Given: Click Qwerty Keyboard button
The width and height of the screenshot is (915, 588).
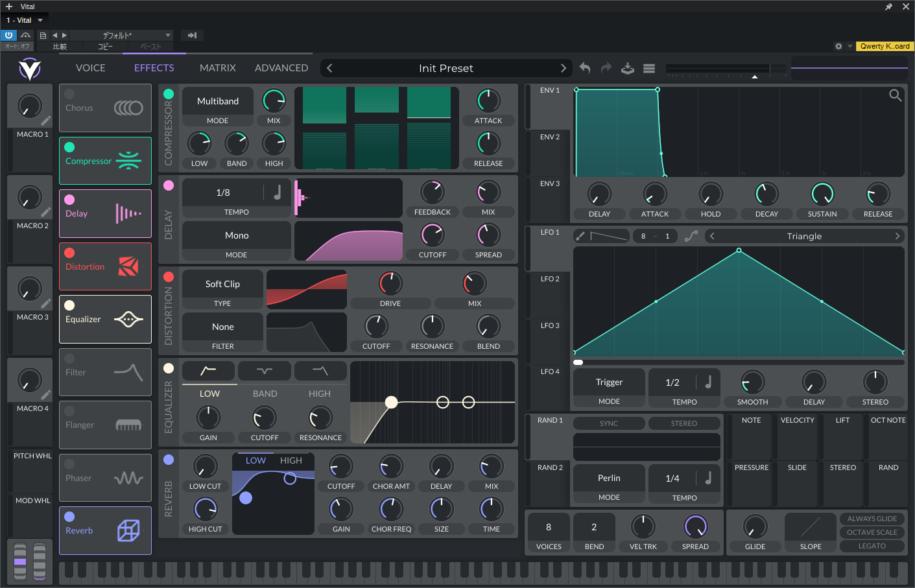Looking at the screenshot, I should (885, 46).
